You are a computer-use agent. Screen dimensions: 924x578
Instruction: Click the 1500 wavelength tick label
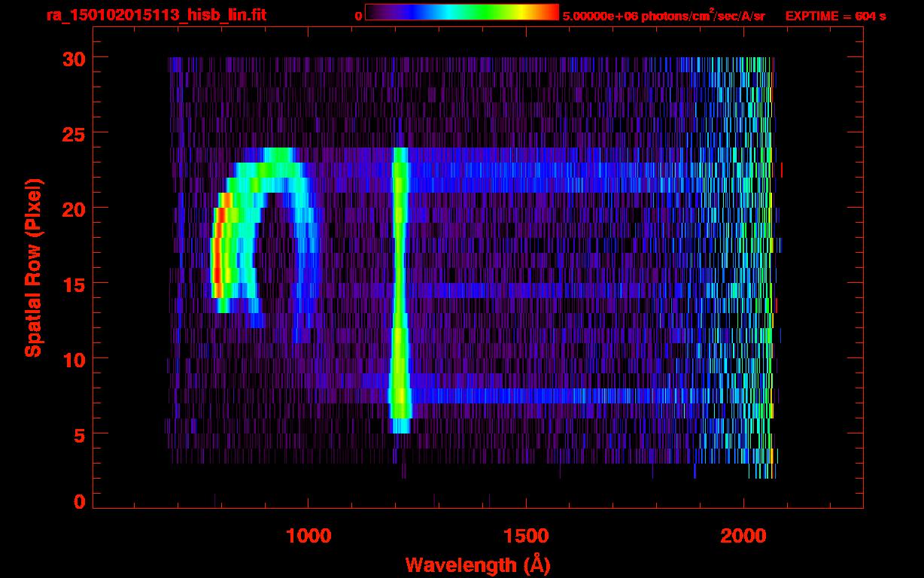pyautogui.click(x=526, y=536)
